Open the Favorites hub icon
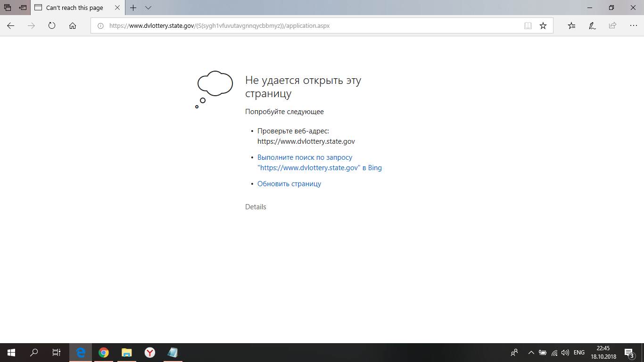 (571, 26)
